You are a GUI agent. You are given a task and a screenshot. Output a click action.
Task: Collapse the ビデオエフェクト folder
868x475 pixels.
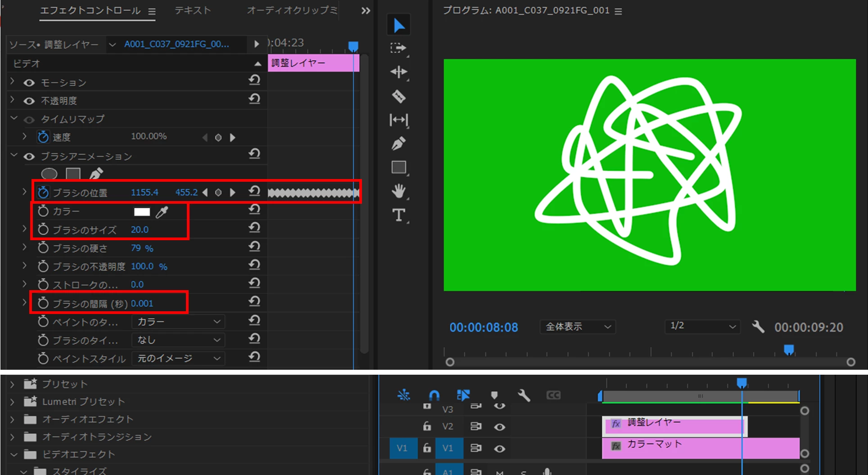pyautogui.click(x=14, y=454)
